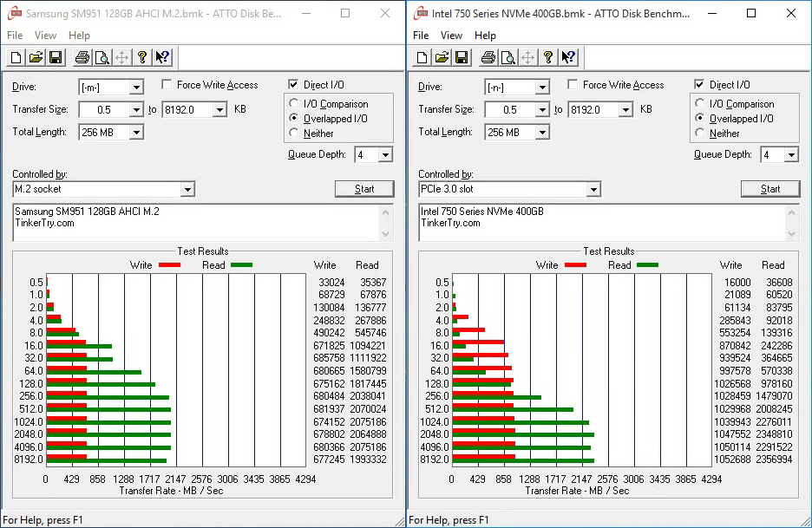Click read value 2075186 in 1024.0 row
This screenshot has width=812, height=528.
click(368, 422)
